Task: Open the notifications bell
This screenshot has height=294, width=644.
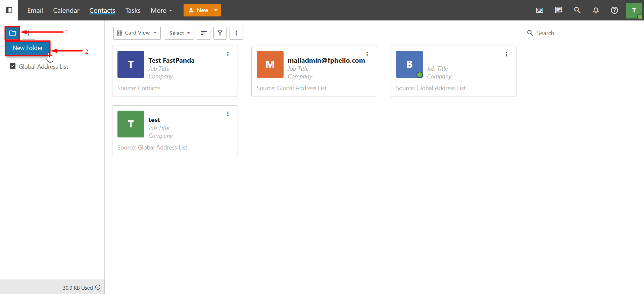Action: click(x=596, y=10)
